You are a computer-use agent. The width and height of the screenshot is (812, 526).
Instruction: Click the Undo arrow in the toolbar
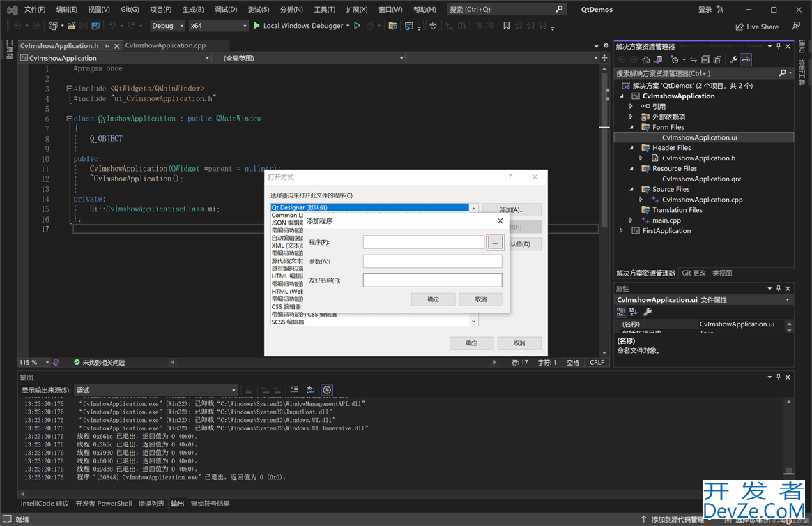(112, 25)
